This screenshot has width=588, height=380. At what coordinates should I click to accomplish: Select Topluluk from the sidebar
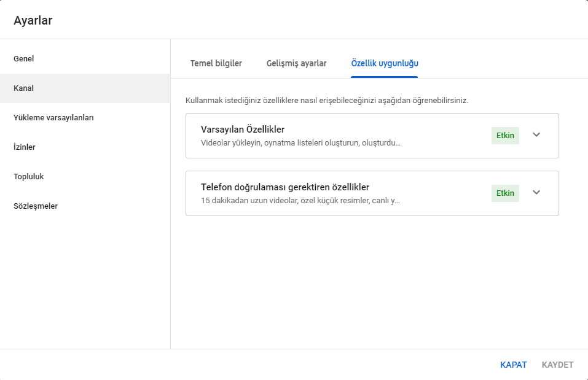coord(28,177)
